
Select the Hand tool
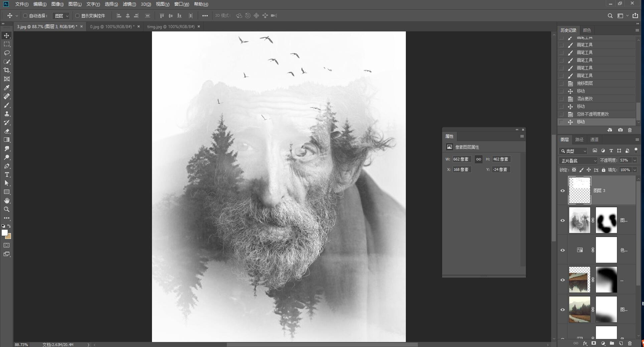click(7, 201)
